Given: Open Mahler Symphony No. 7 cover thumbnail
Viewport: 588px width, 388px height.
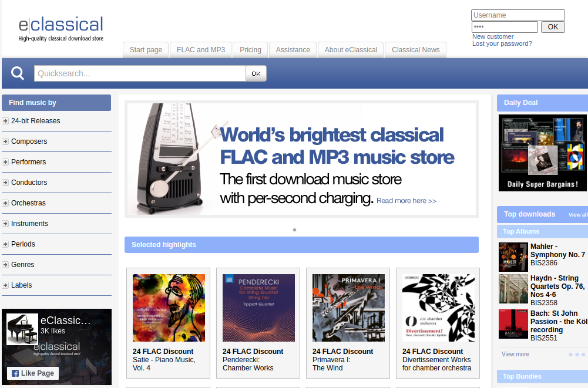Looking at the screenshot, I should [513, 257].
